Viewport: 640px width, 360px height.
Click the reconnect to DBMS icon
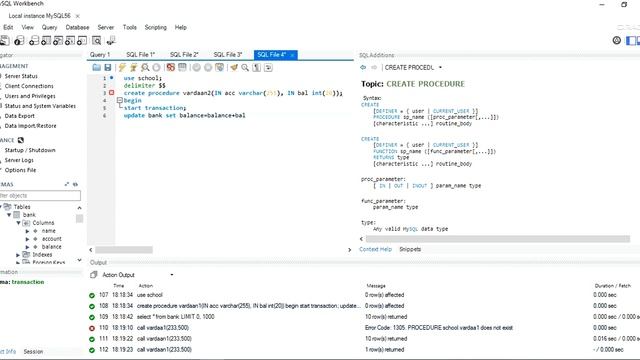(111, 40)
